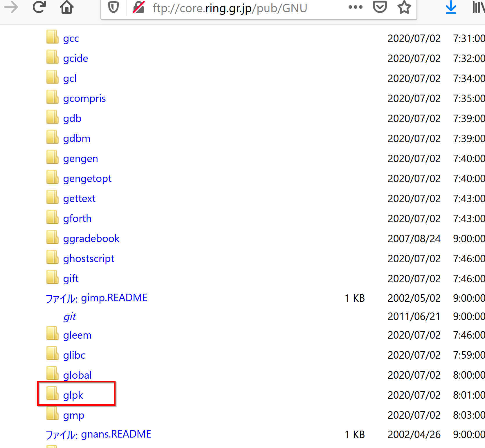Click the folder icon beside gleem
485x448 pixels.
pos(53,334)
